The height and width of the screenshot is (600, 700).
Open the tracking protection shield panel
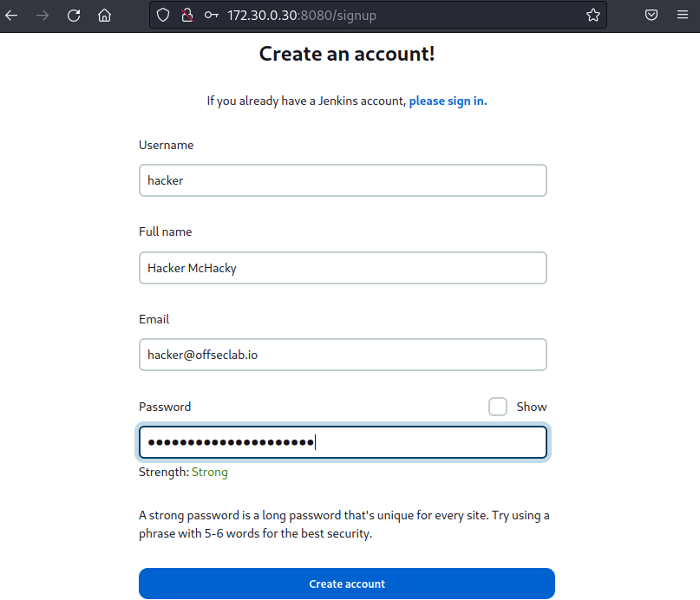pyautogui.click(x=162, y=15)
